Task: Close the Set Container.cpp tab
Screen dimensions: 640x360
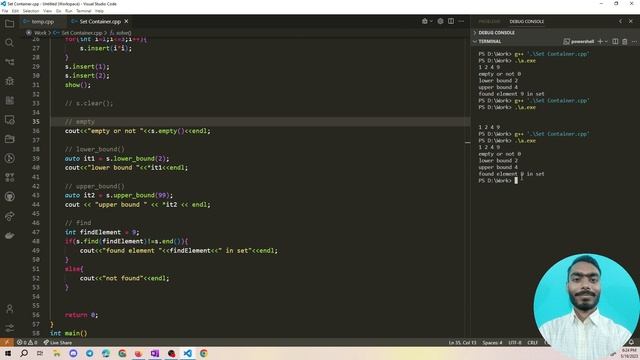Action: point(126,21)
